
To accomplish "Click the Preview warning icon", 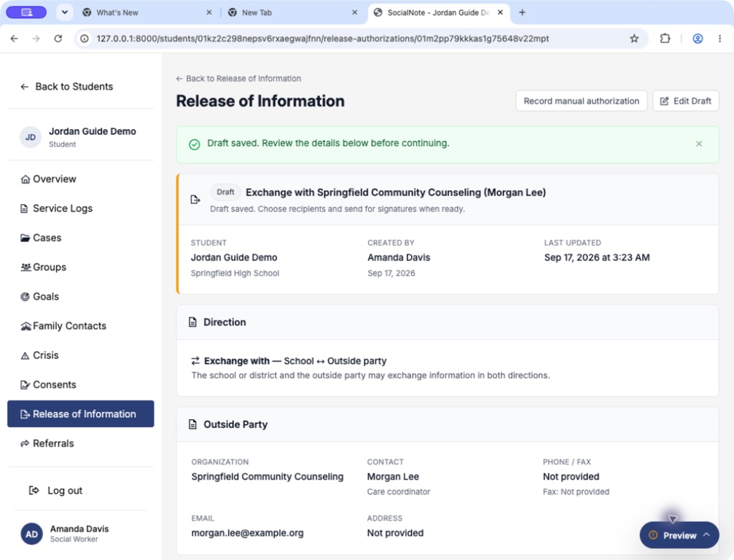I will pyautogui.click(x=653, y=535).
